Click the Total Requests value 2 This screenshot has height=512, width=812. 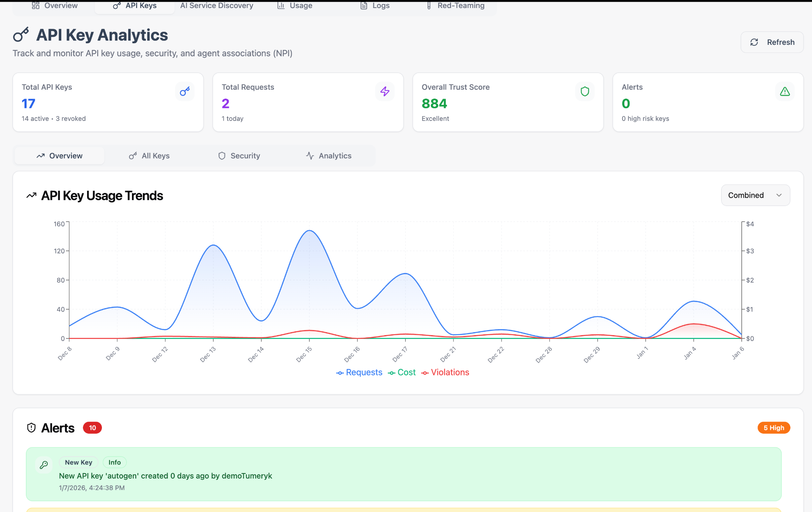225,104
